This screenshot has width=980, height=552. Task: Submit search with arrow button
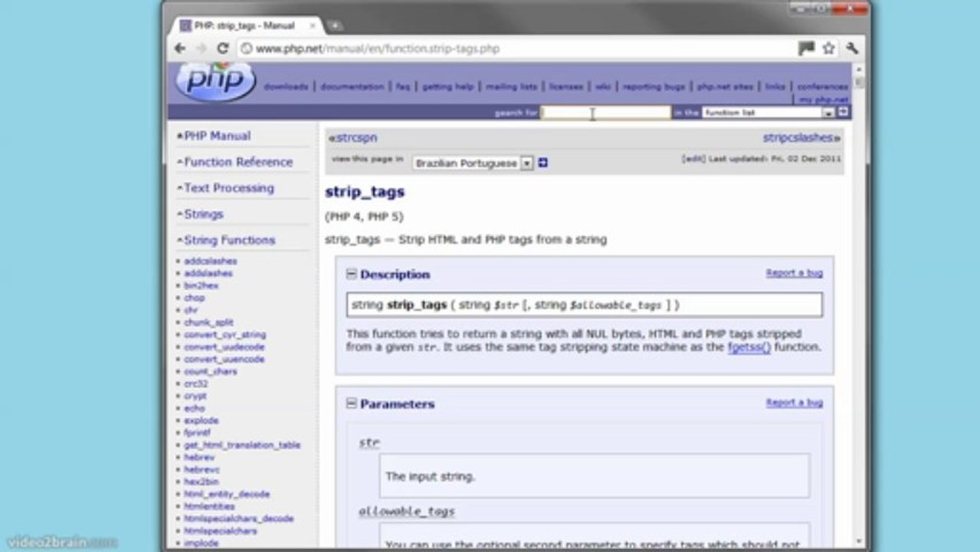click(x=843, y=112)
